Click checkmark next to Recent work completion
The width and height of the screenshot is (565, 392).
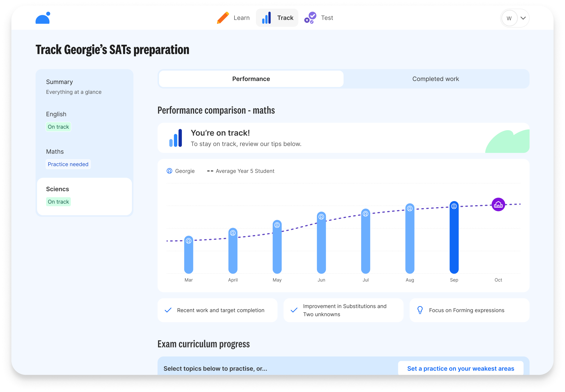(x=168, y=310)
